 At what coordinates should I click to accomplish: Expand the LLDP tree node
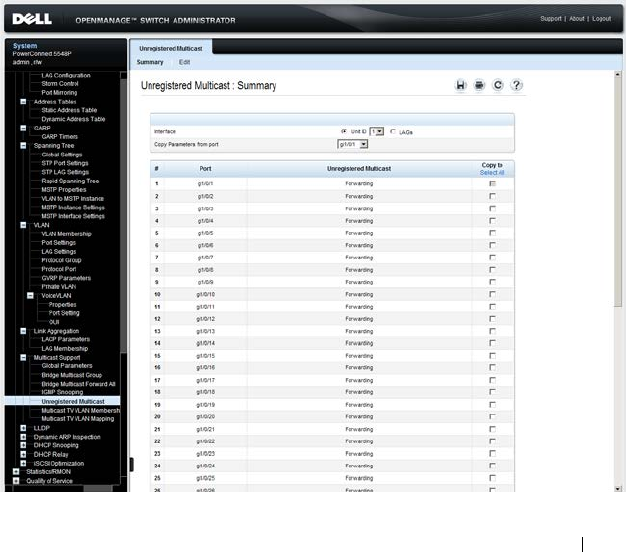23,428
